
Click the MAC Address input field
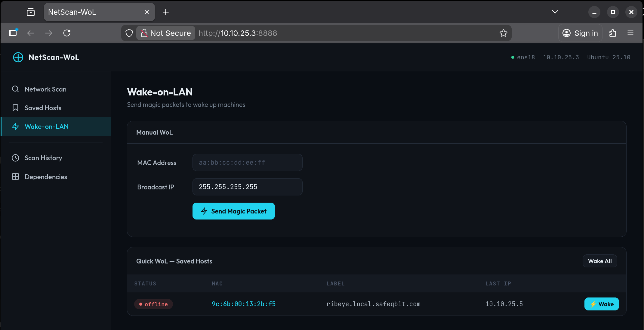coord(247,163)
